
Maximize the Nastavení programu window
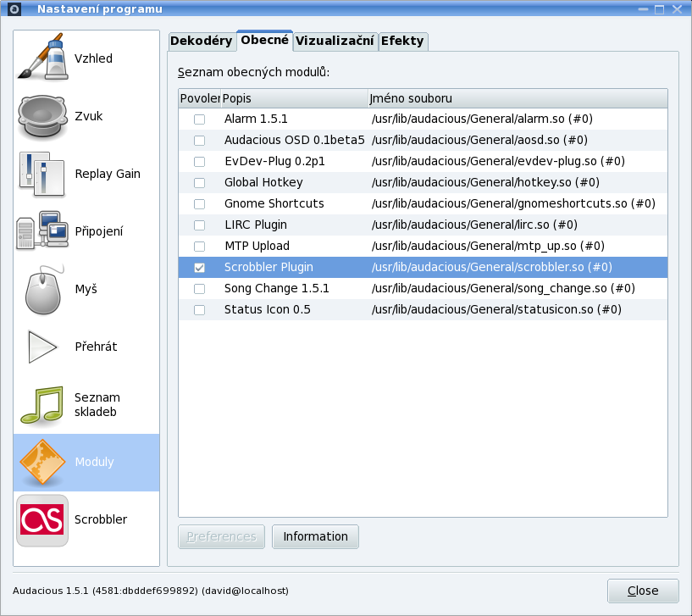(x=659, y=9)
